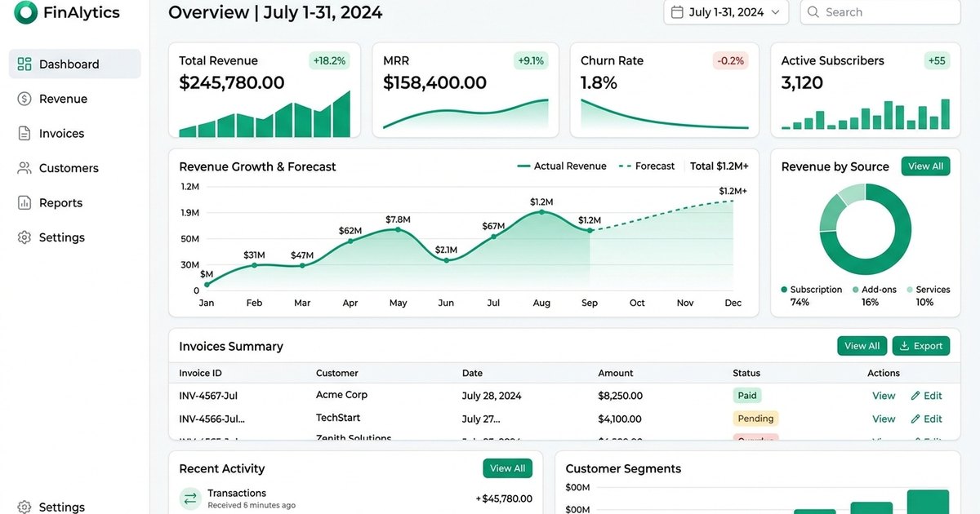Edit the TechStart invoice
The width and height of the screenshot is (980, 514).
[x=926, y=419]
